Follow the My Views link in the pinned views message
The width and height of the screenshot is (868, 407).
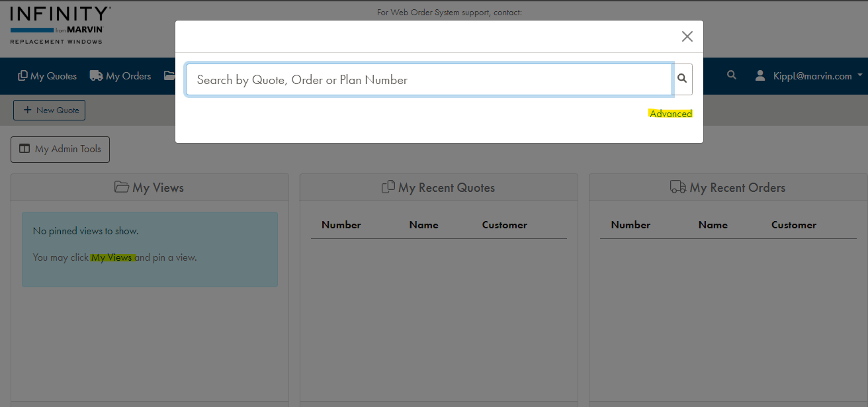111,257
